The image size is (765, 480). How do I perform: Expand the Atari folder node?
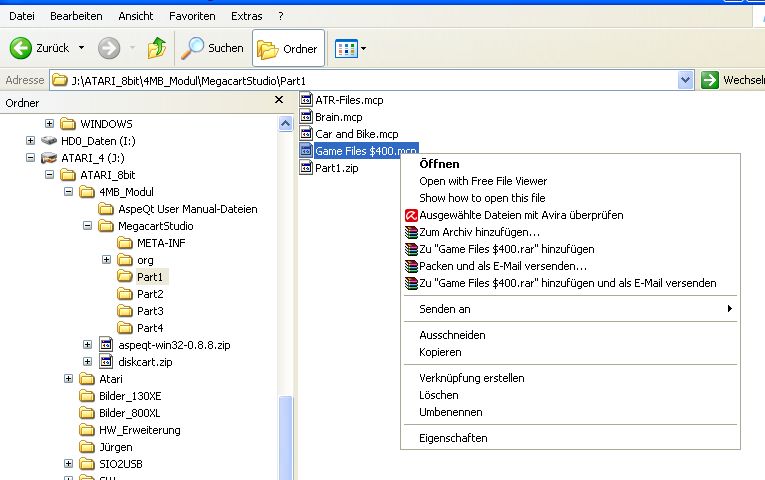tap(68, 379)
